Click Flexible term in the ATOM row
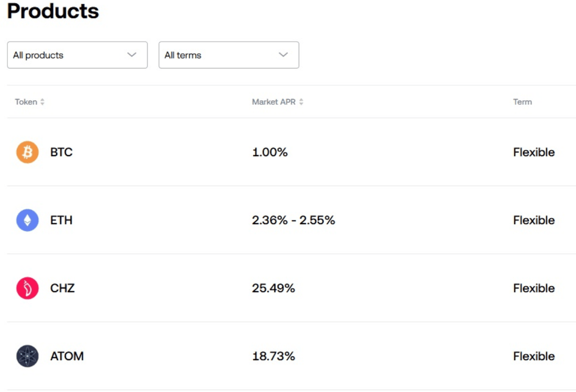576x392 pixels. (533, 357)
